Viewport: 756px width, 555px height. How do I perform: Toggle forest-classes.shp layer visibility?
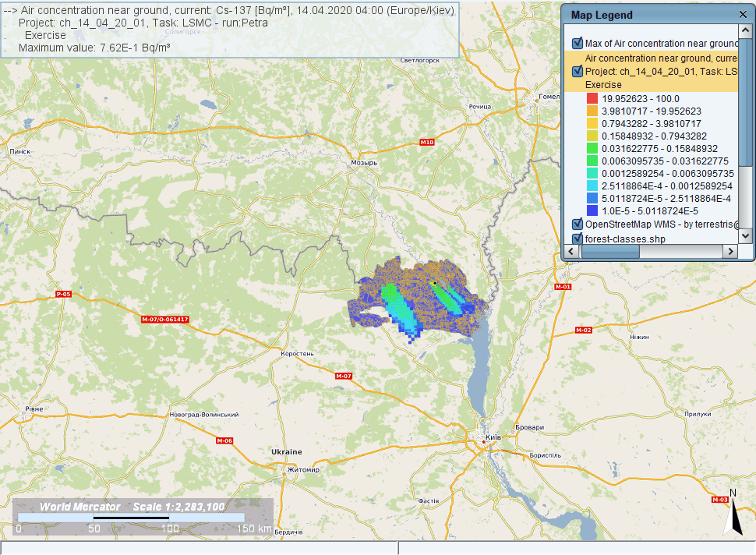pos(578,239)
